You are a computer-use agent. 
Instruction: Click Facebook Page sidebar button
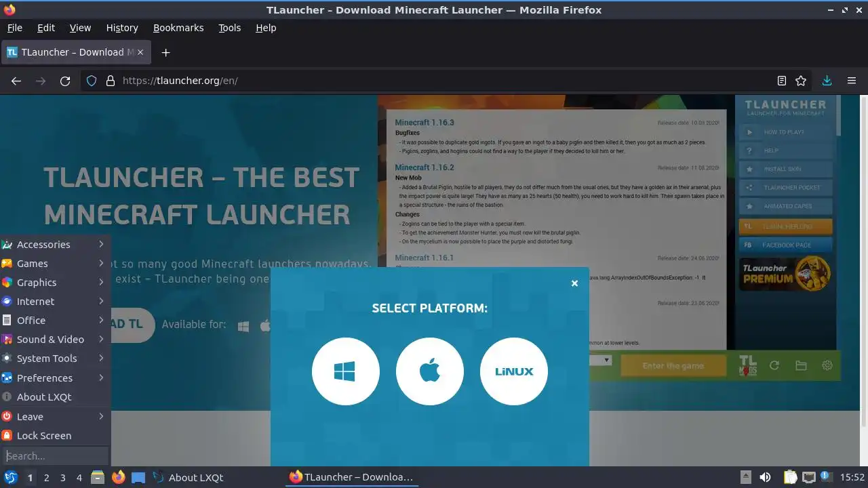pyautogui.click(x=785, y=245)
